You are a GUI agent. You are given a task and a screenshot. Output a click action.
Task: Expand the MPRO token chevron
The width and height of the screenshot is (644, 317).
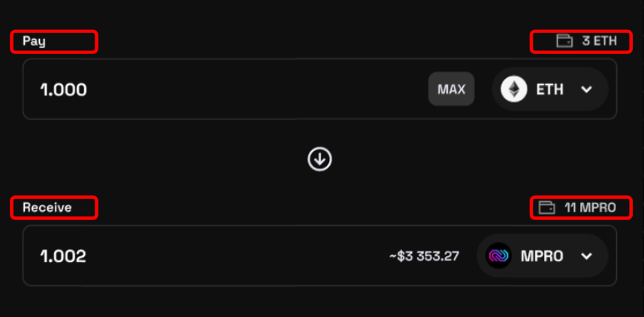point(587,256)
